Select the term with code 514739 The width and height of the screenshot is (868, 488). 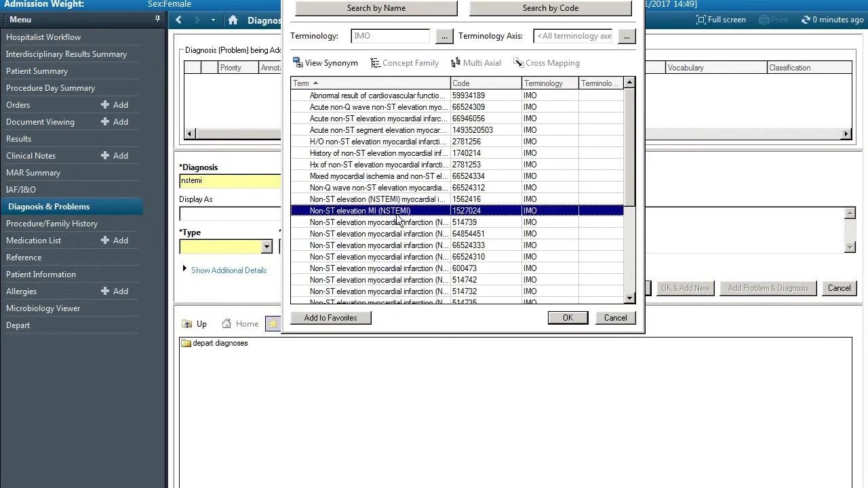point(457,222)
